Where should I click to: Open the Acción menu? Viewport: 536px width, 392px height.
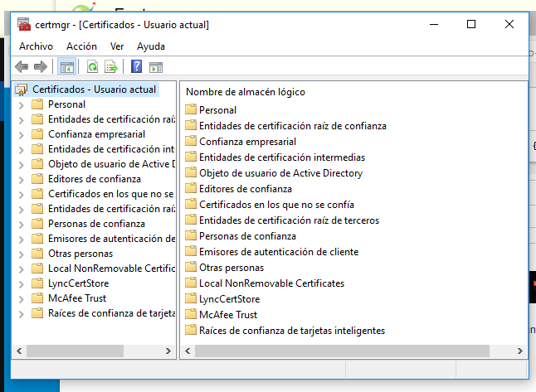point(81,46)
